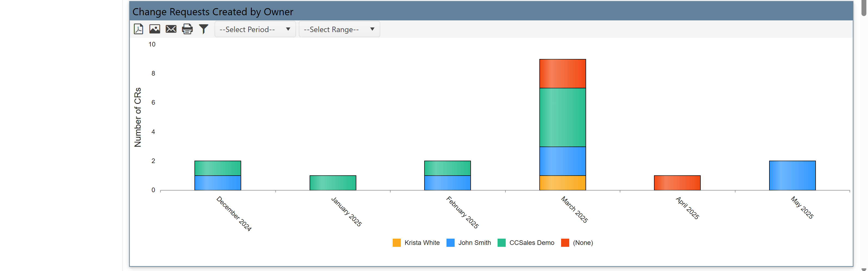Click the PDF export icon in the toolbar
This screenshot has width=868, height=271.
coord(138,29)
